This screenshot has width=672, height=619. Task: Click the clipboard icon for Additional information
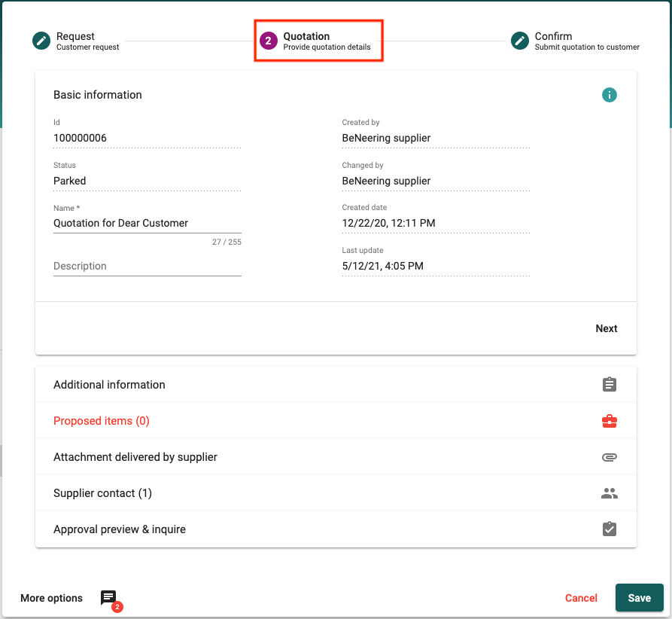click(x=609, y=385)
